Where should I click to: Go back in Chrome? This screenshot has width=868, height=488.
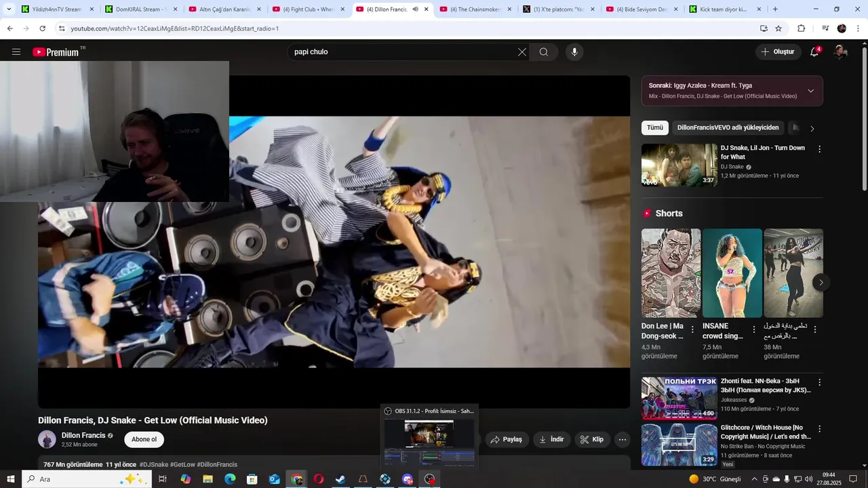[x=9, y=28]
